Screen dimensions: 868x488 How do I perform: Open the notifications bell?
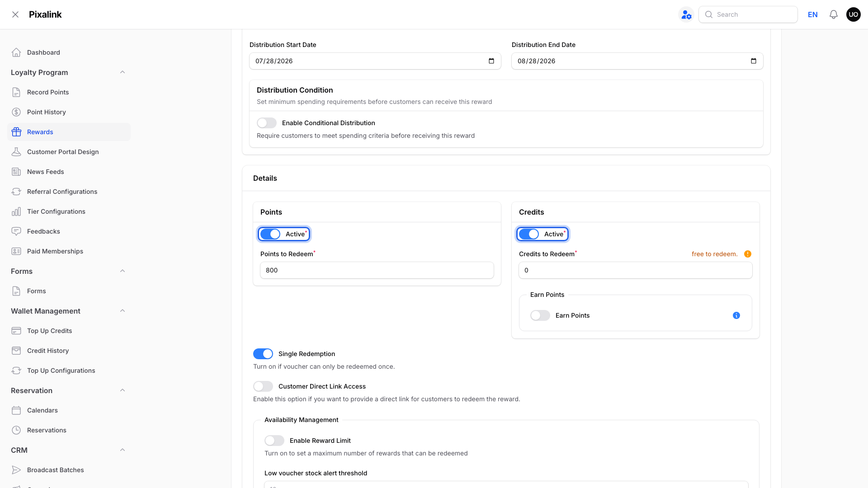(834, 14)
